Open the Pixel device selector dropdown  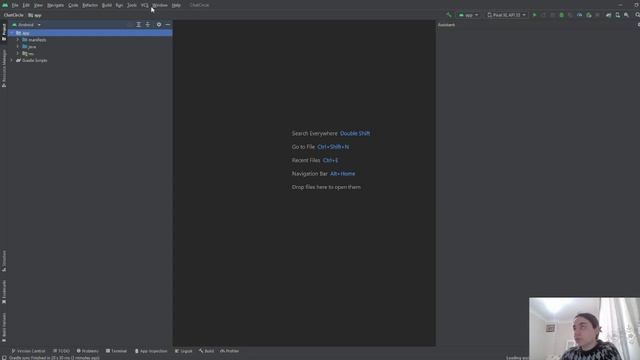click(507, 15)
